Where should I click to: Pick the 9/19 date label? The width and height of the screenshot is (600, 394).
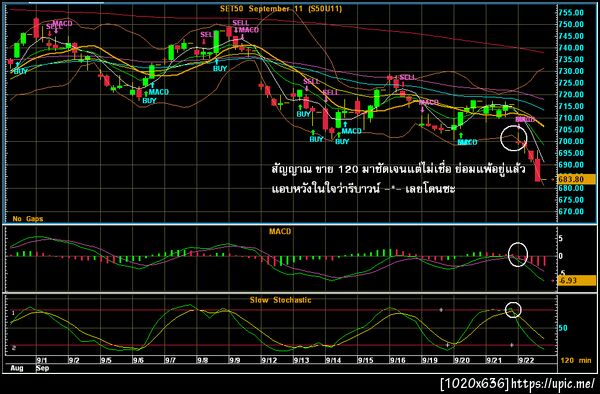pos(430,360)
